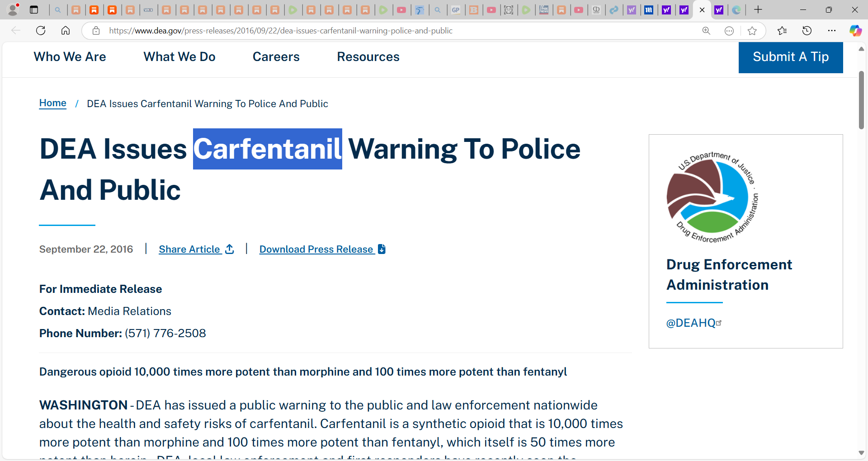868x461 pixels.
Task: Open the What We Do menu
Action: click(x=179, y=56)
